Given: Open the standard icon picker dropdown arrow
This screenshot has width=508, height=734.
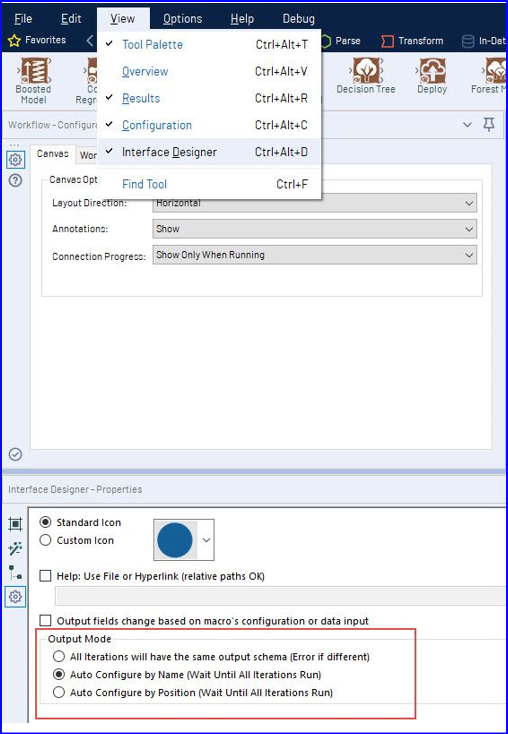Looking at the screenshot, I should click(206, 540).
